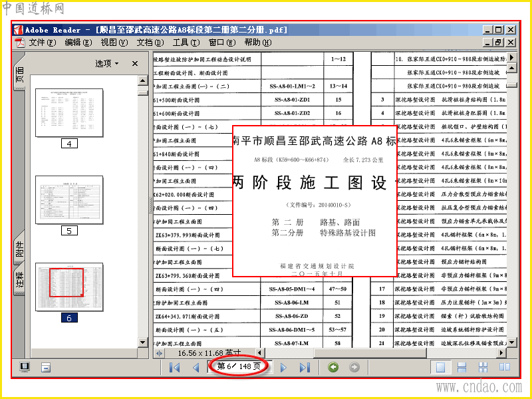The width and height of the screenshot is (532, 399).
Task: Click the page label '5' under thumbnail
Action: click(x=69, y=231)
